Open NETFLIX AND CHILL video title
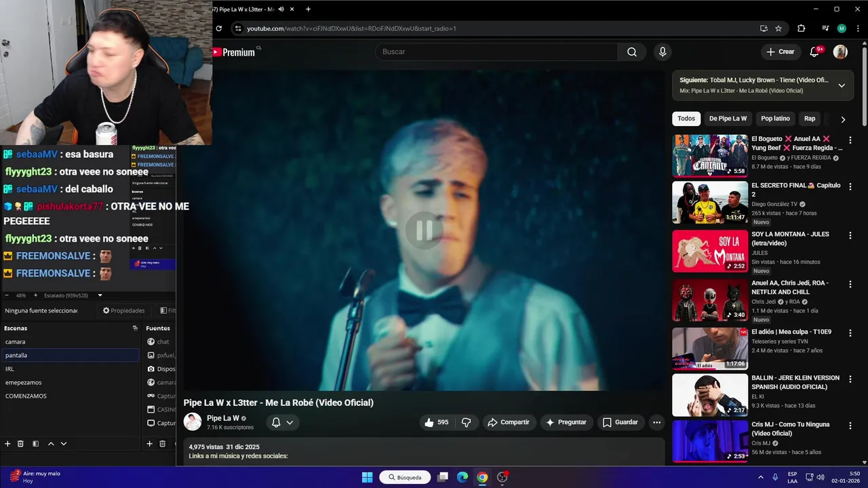 pos(791,287)
